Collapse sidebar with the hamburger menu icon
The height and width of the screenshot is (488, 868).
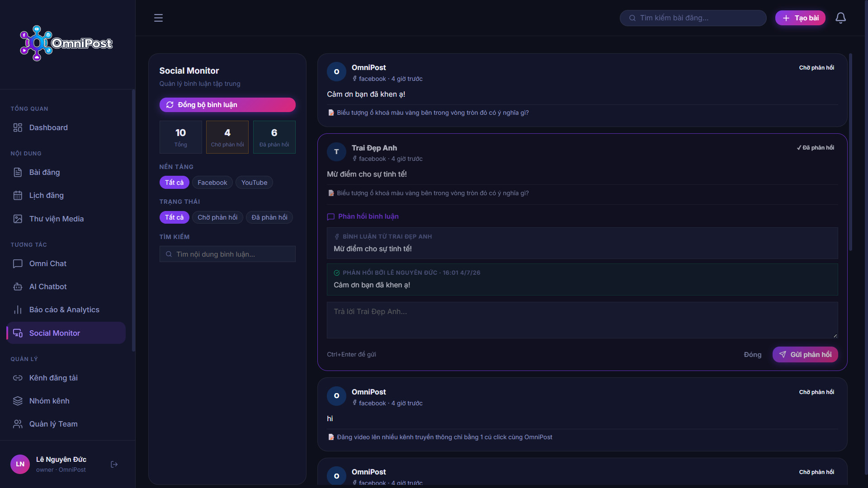coord(158,18)
